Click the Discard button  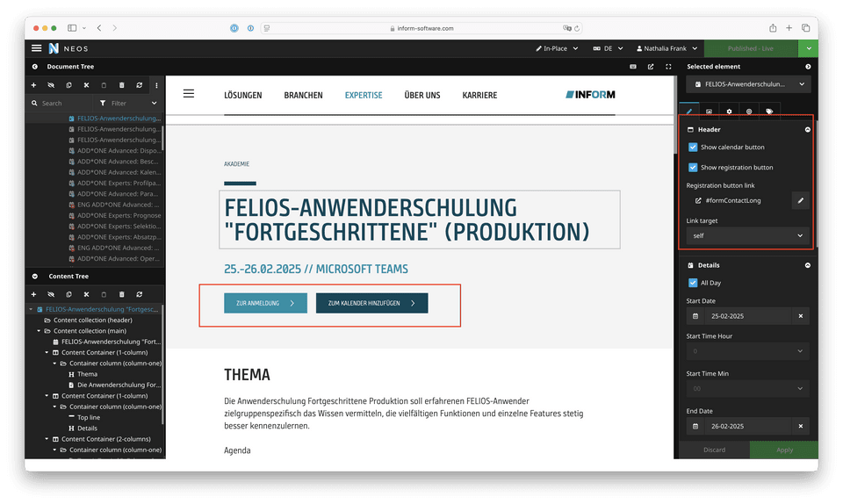point(714,450)
